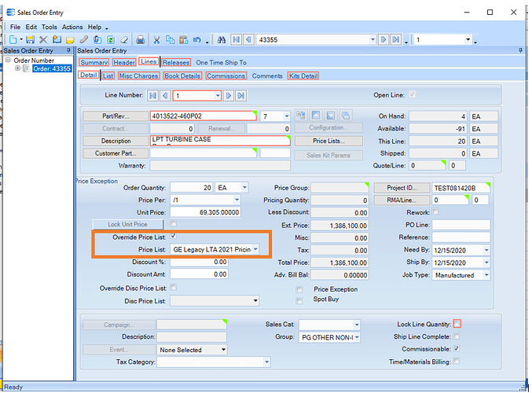Open the Disc Price List dropdown
532x393 pixels.
(x=255, y=301)
